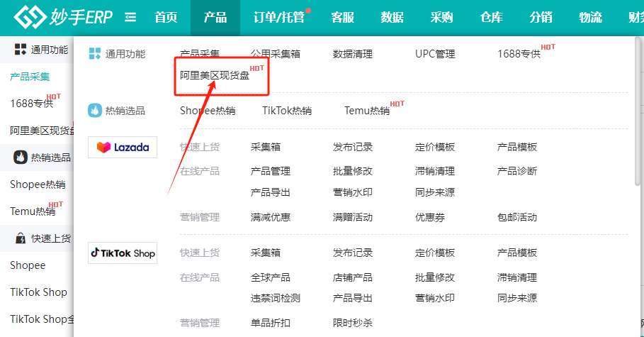Open Lazada 定价模板
The image size is (644, 337).
[x=435, y=148]
